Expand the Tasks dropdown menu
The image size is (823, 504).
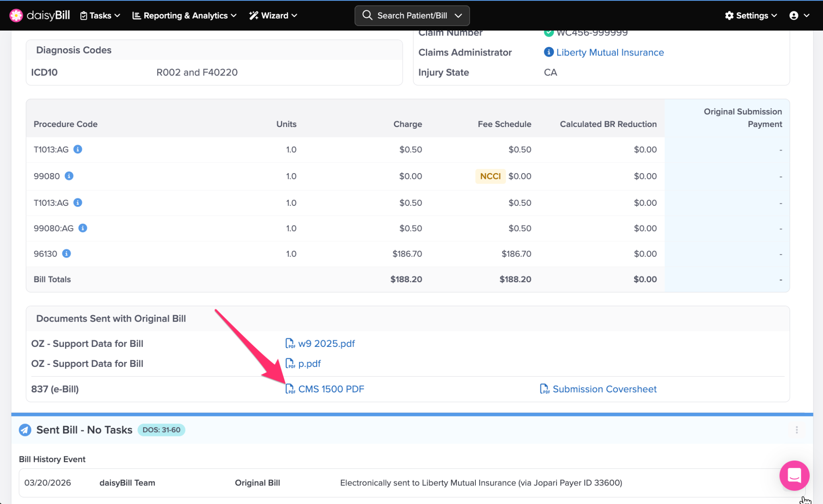100,15
